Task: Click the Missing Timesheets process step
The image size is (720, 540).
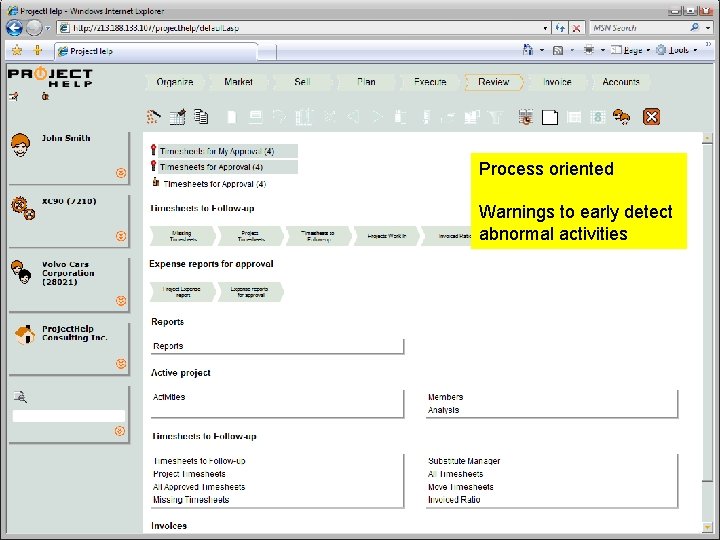Action: pyautogui.click(x=182, y=236)
